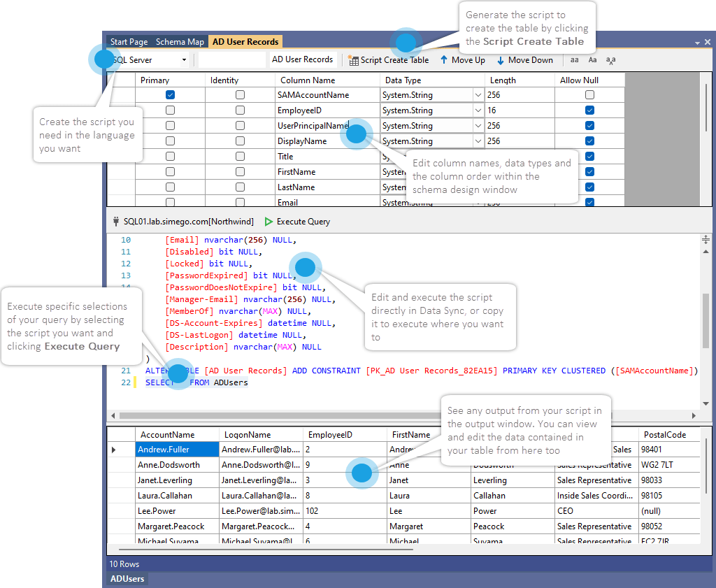The height and width of the screenshot is (588, 716).
Task: Click the results grid horizontal scrollbar
Action: 266,550
